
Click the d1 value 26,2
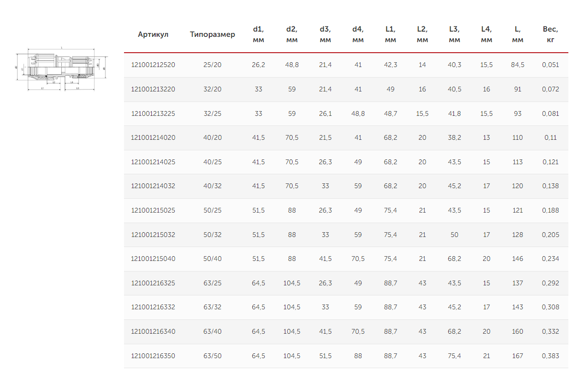tap(259, 65)
